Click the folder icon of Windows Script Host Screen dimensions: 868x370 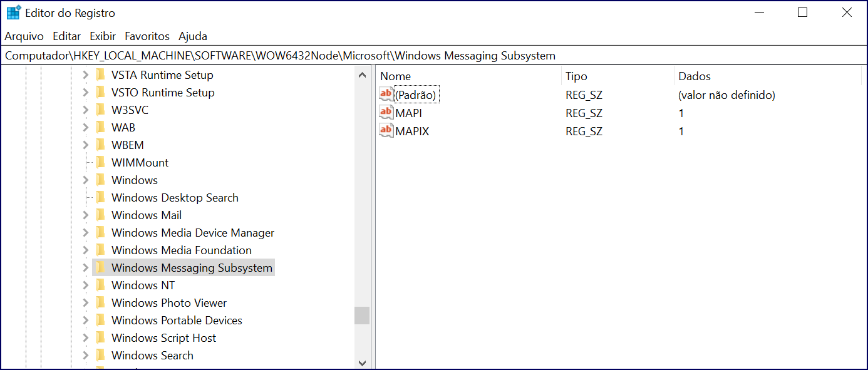tap(100, 337)
